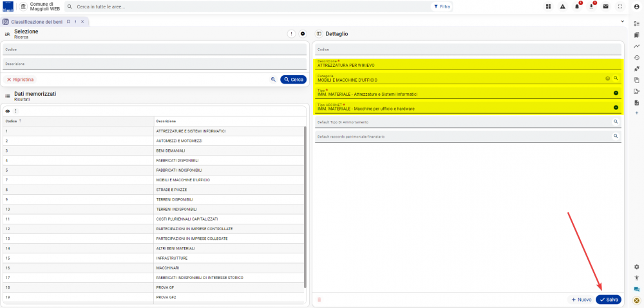Select row INFRASTRUTTURE
This screenshot has width=644, height=308.
[154, 258]
